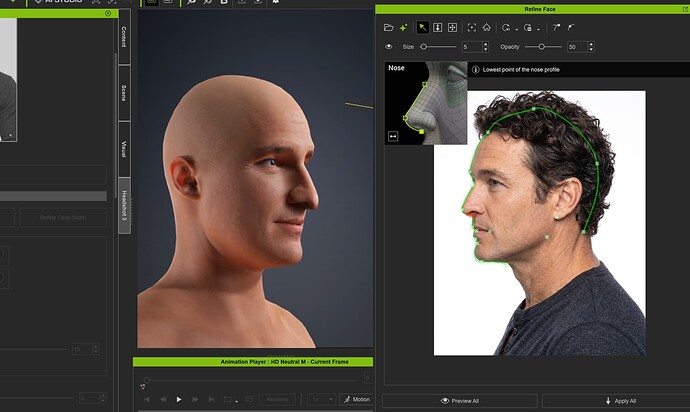Open dropdown arrow next to loop icon

pyautogui.click(x=237, y=401)
